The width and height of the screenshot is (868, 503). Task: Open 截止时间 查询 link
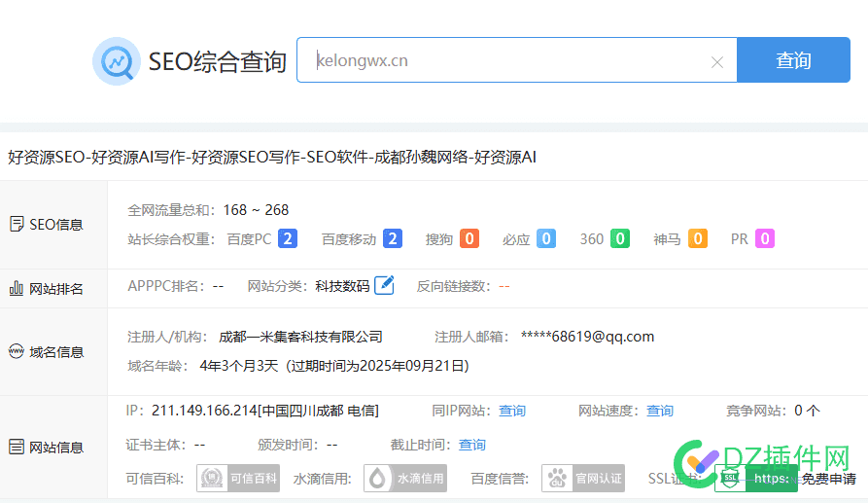472,445
